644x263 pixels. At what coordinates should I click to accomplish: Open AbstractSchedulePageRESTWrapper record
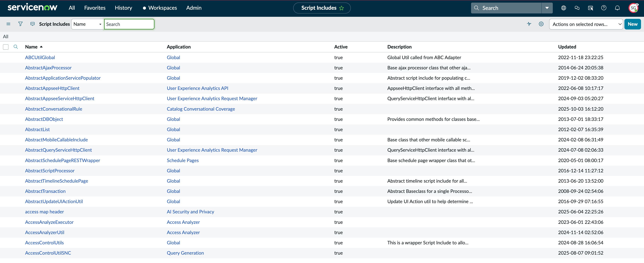(x=62, y=160)
